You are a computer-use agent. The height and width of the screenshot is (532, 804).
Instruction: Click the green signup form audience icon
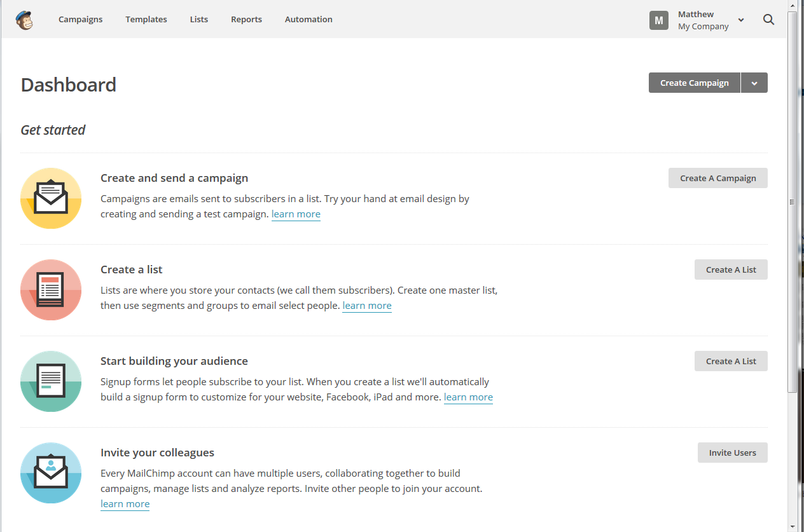tap(51, 381)
